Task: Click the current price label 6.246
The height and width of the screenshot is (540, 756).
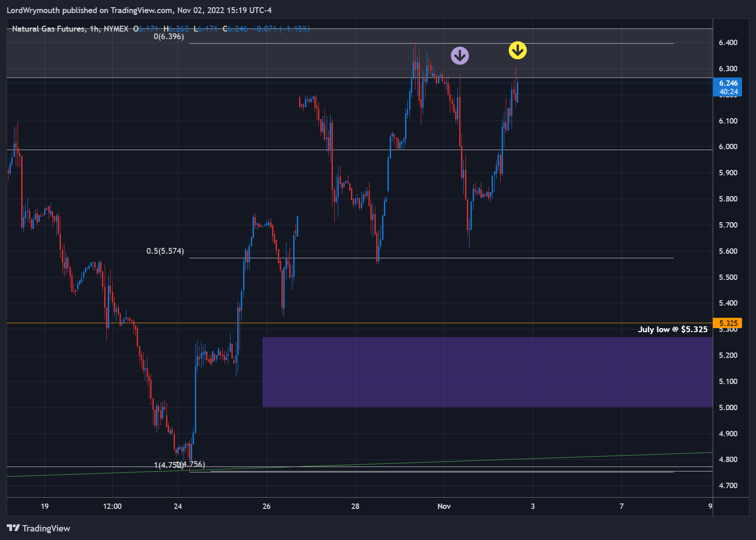Action: (x=728, y=87)
